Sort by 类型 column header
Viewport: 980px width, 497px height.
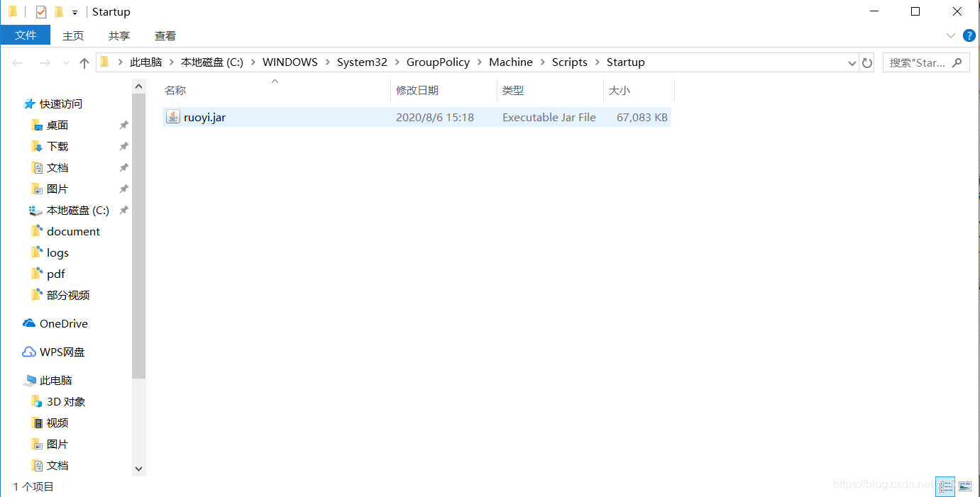(x=513, y=90)
